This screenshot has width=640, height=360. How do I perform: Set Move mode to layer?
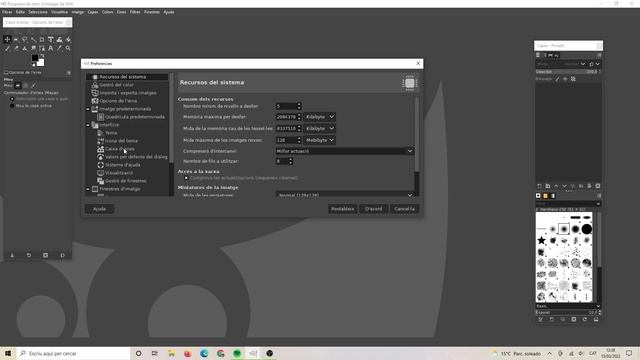(18, 85)
